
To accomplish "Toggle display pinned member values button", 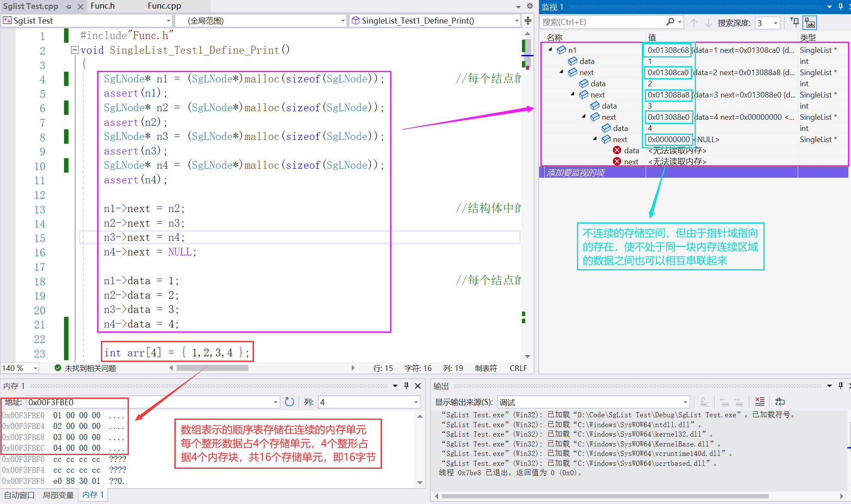I will (810, 22).
